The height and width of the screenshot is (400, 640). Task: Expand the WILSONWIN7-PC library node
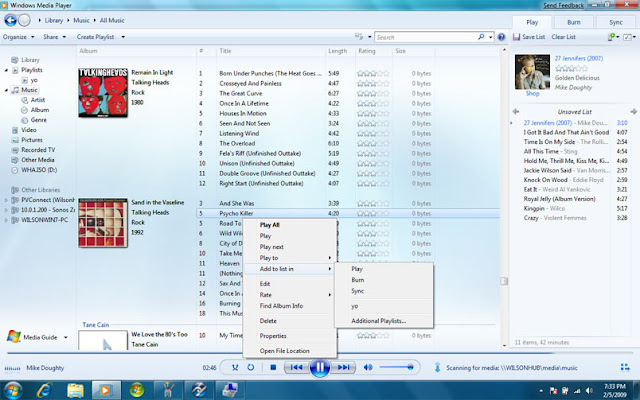pos(6,220)
